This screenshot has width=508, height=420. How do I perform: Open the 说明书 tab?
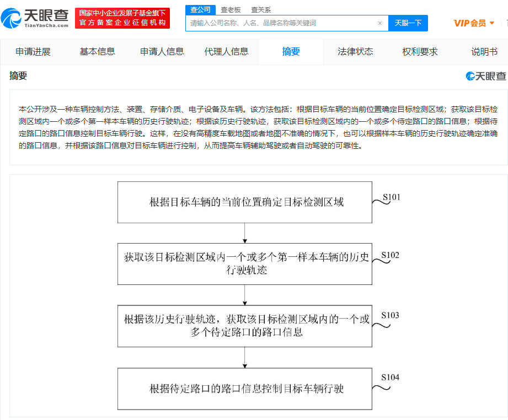pos(484,52)
